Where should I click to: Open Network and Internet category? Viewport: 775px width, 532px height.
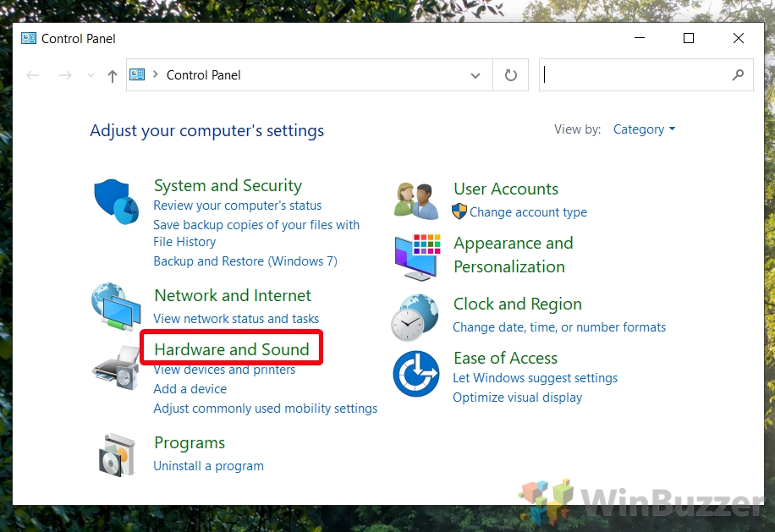pyautogui.click(x=233, y=295)
